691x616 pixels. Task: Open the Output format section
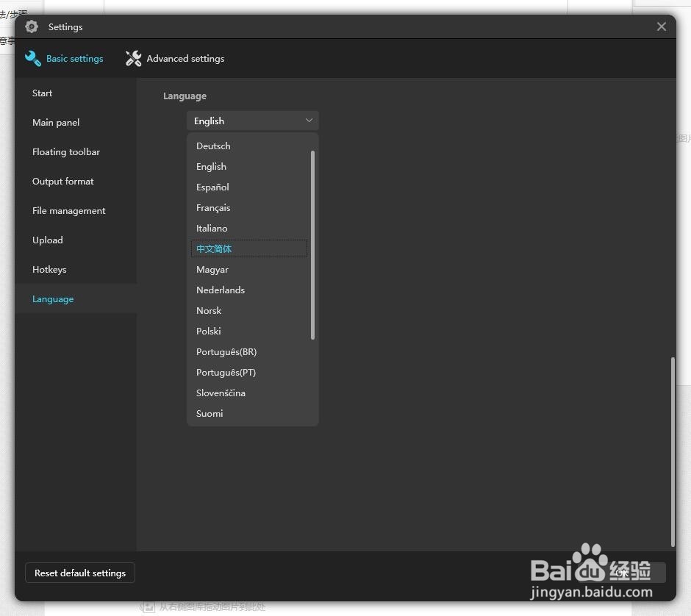coord(76,181)
